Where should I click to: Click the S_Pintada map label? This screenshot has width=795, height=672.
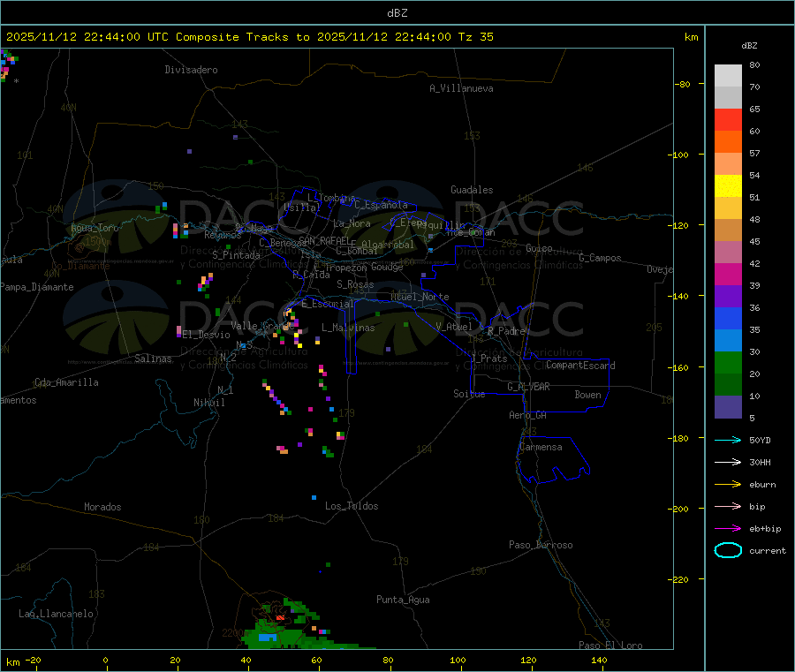tap(236, 255)
